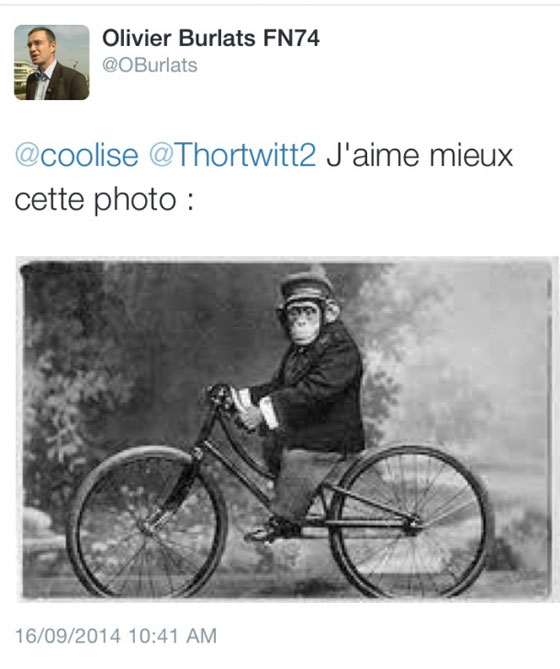Click the bicycle's front wheel in photo

(146, 521)
